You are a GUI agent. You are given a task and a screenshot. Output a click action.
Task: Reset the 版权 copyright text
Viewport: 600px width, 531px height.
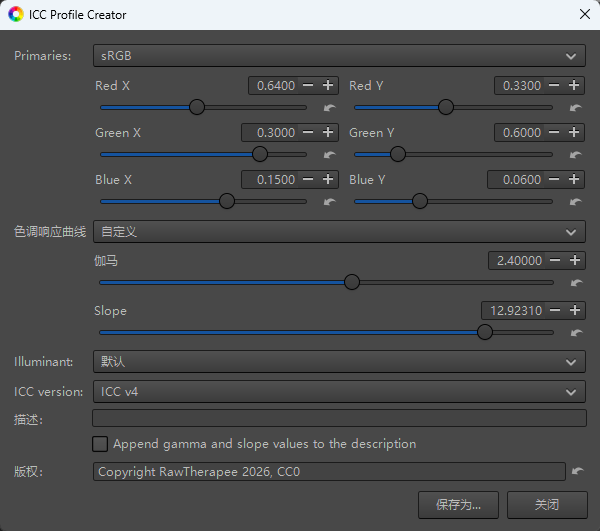(577, 471)
